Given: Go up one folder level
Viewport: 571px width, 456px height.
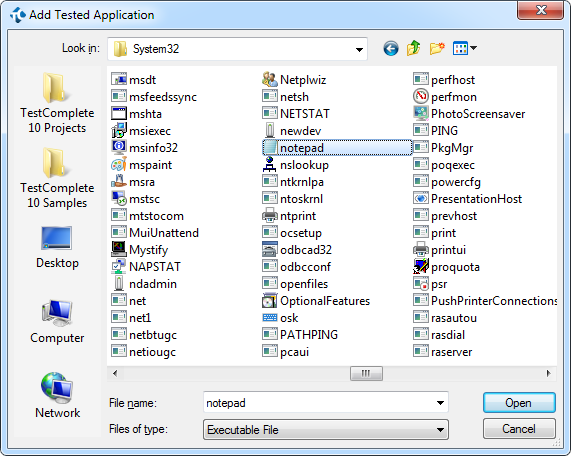Looking at the screenshot, I should tap(414, 48).
